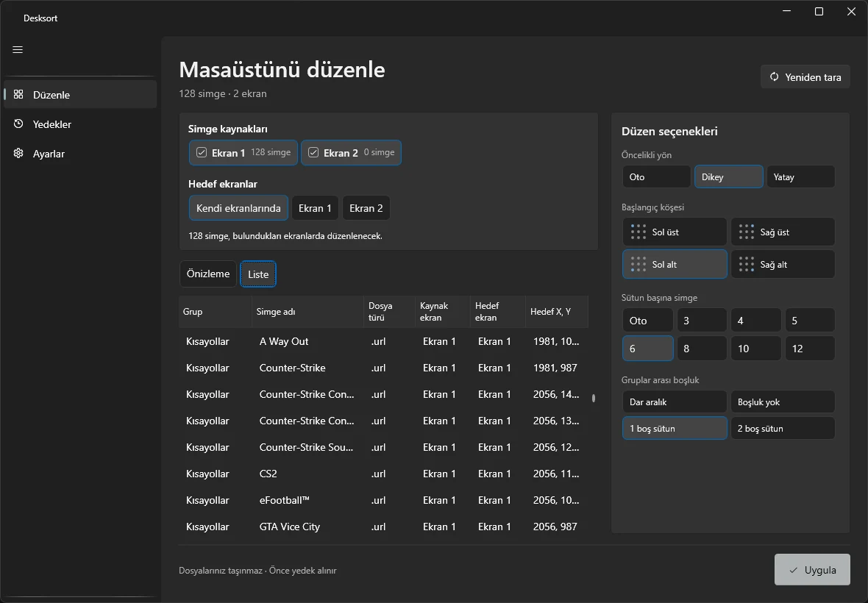Click .url file type in eFootball™ row
Image resolution: width=868 pixels, height=603 pixels.
point(378,500)
